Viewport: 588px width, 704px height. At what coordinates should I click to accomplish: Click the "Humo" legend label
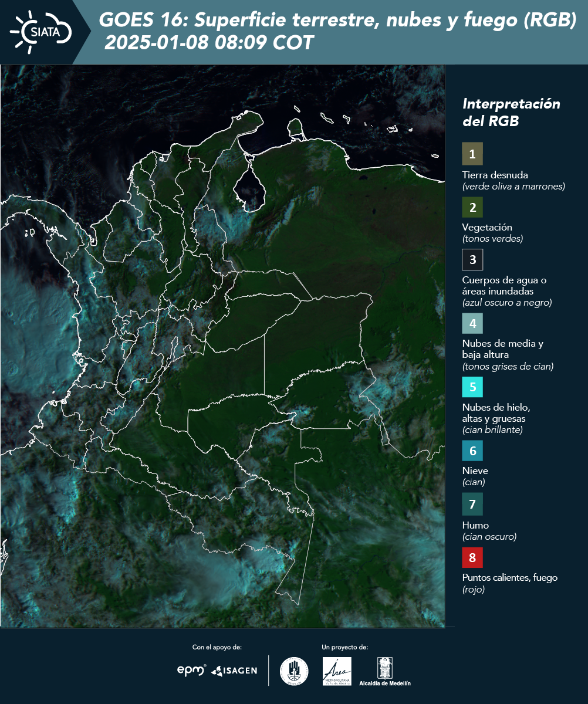click(x=475, y=525)
